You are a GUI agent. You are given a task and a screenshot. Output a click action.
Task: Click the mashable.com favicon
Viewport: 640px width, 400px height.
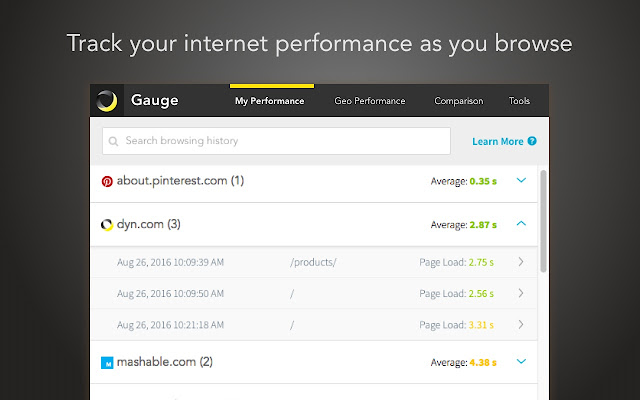click(107, 362)
